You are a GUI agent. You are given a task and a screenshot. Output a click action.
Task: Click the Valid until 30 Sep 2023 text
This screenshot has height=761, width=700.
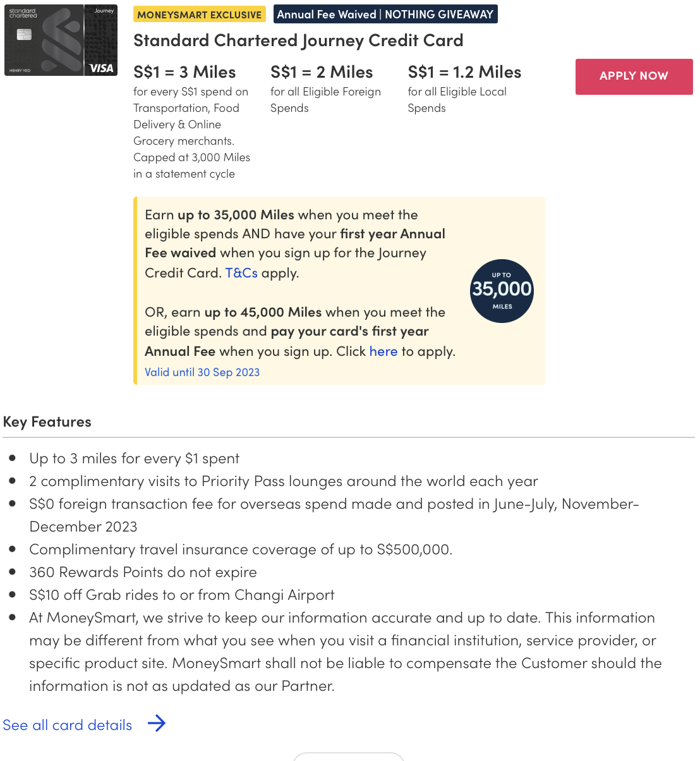[202, 372]
